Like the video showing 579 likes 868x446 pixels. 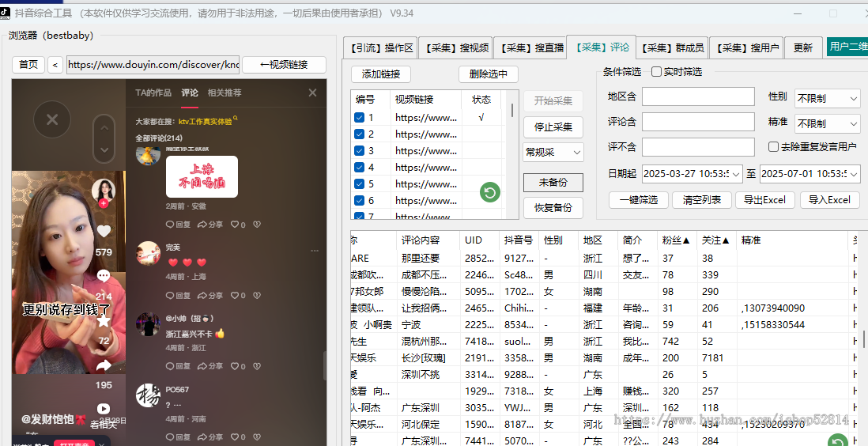point(104,231)
